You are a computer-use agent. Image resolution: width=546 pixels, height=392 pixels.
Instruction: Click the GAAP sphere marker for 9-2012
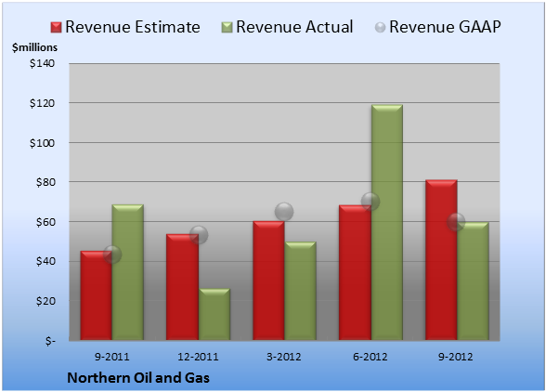456,222
